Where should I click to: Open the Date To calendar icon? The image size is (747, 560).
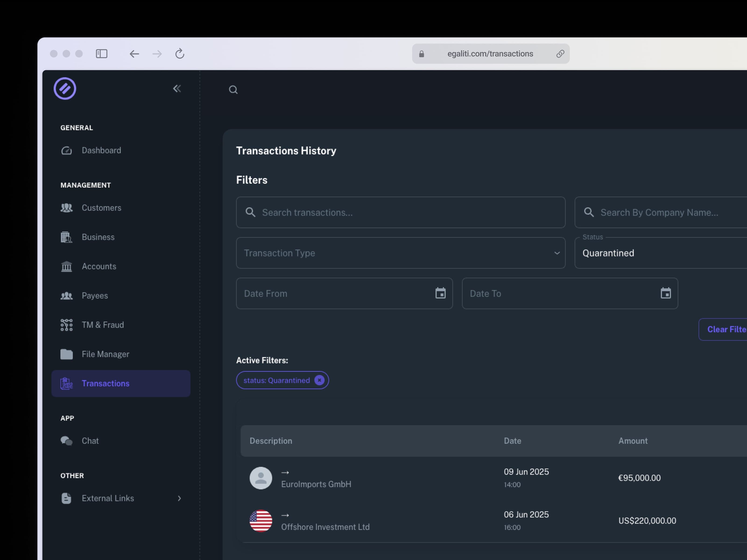click(x=666, y=293)
